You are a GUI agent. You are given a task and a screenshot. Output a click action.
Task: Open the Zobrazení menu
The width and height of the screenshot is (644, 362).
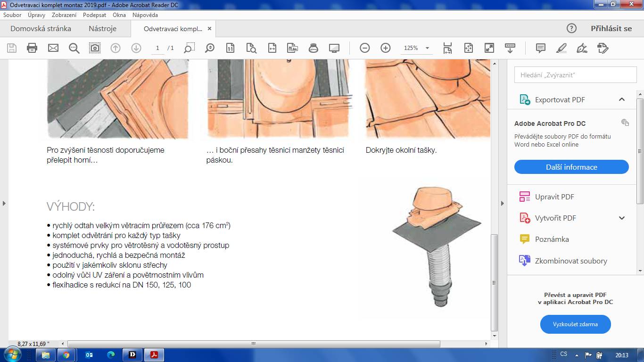point(64,15)
